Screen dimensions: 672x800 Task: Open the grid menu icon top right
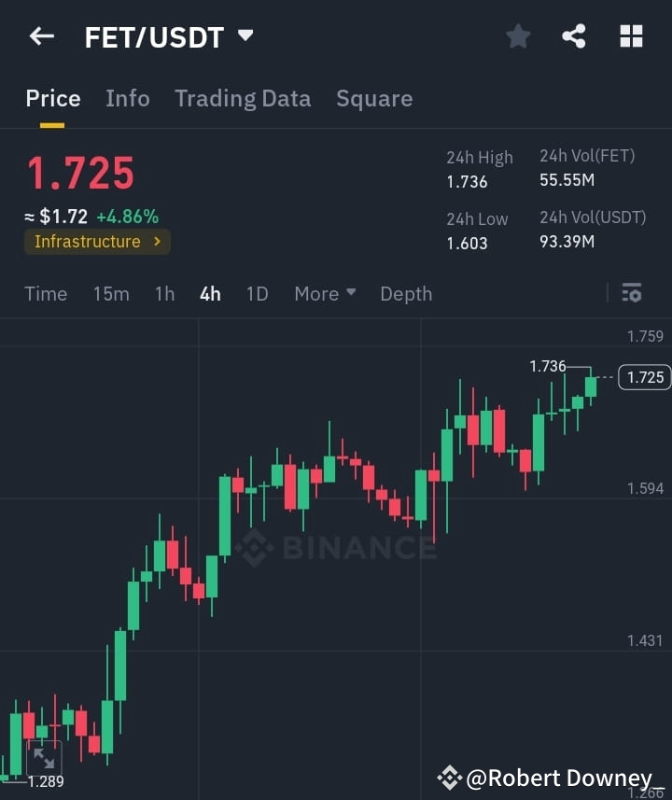[631, 36]
